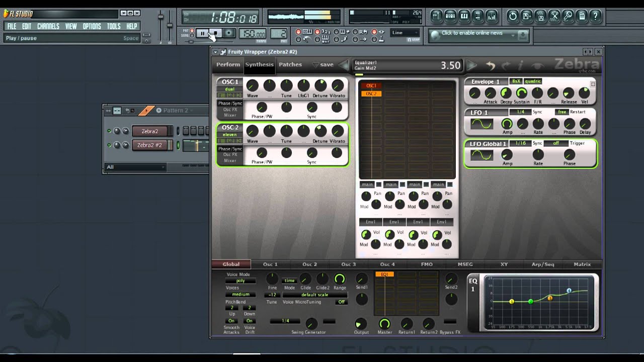Open the piano roll from the toolbar
Screen dimensions: 644x362
[x=464, y=16]
